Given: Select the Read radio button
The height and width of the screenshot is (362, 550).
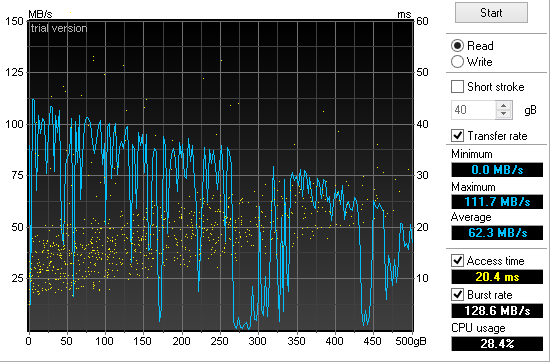Looking at the screenshot, I should tap(457, 46).
